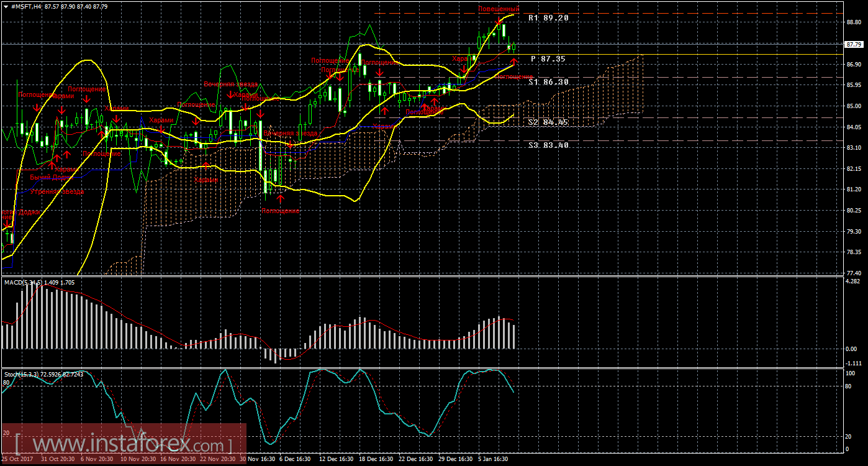Click 81.20 on the price scale

tap(854, 190)
